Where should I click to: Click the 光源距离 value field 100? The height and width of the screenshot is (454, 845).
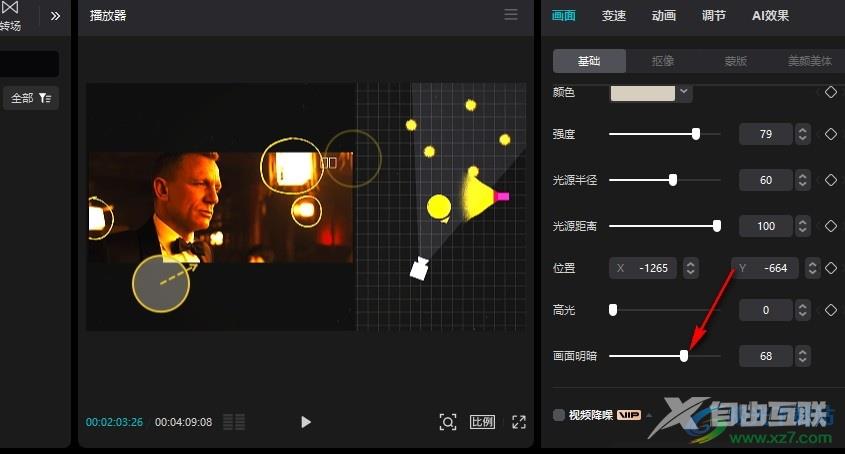(766, 226)
